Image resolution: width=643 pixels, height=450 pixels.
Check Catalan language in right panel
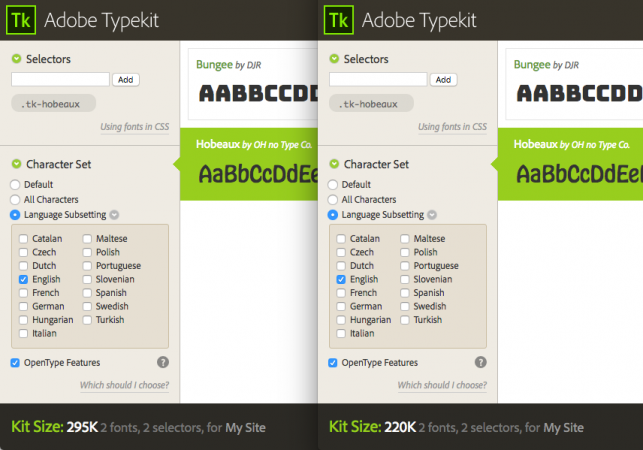coord(341,239)
